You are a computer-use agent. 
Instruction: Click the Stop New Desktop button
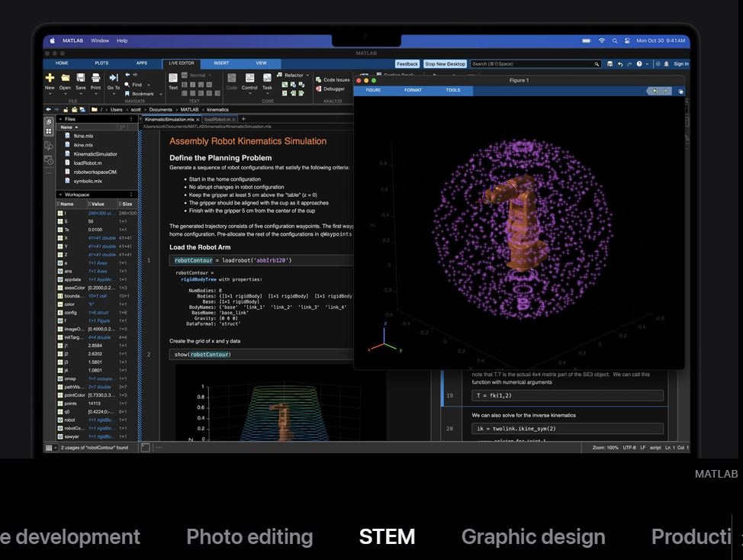tap(445, 64)
